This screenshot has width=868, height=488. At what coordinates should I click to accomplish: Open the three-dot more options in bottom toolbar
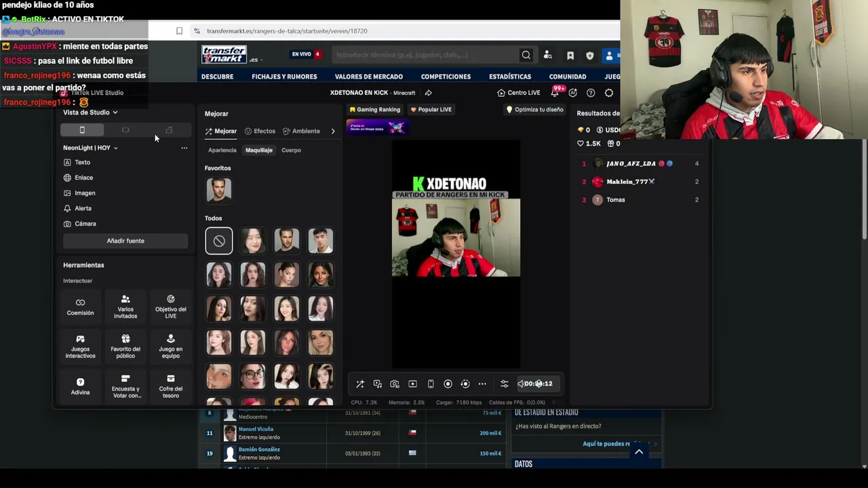pyautogui.click(x=482, y=384)
